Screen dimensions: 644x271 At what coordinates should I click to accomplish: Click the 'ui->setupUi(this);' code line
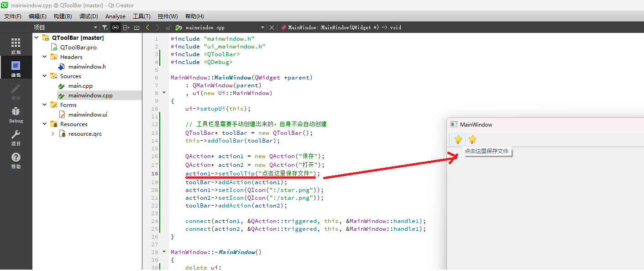[x=218, y=108]
